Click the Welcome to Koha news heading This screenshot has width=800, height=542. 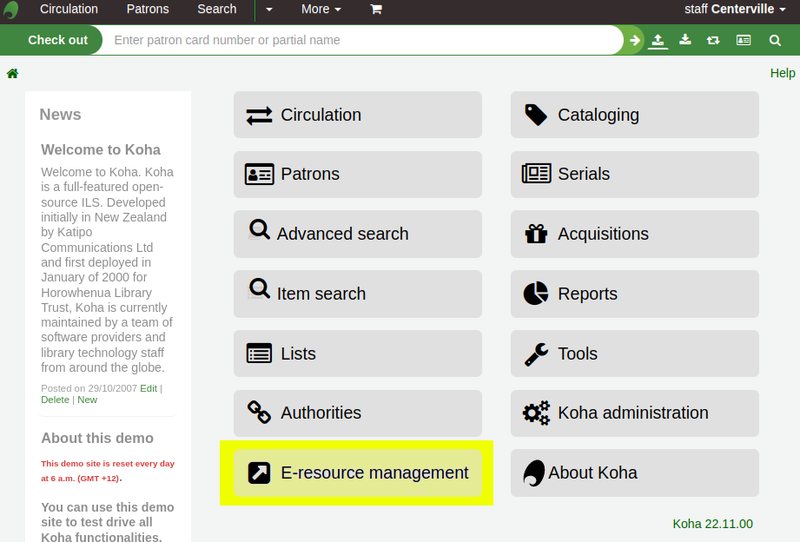pos(101,150)
